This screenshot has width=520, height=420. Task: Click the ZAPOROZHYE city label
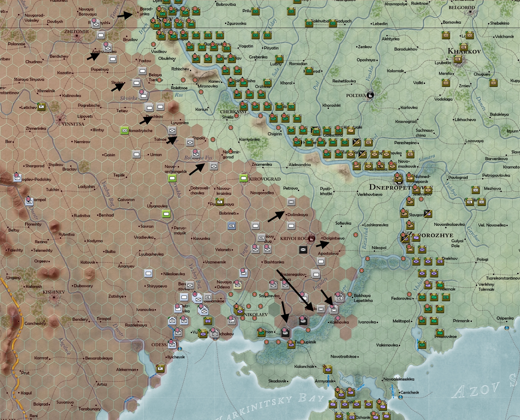tap(430, 235)
